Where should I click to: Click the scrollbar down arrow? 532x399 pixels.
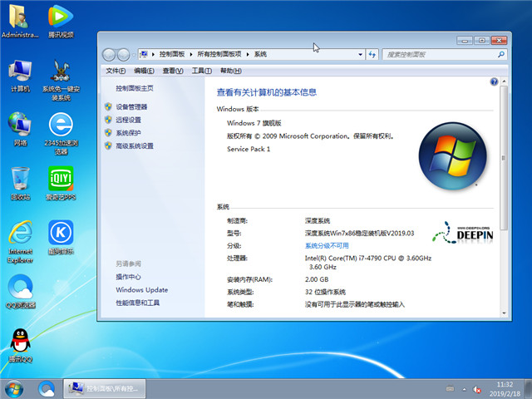coord(504,313)
